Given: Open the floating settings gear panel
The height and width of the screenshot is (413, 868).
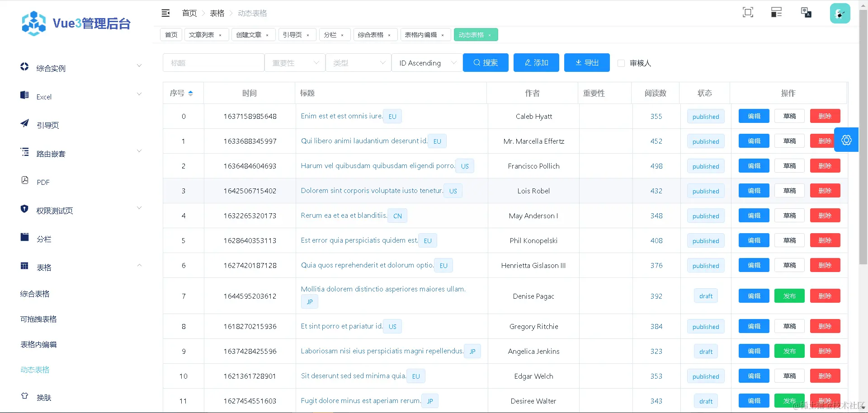Looking at the screenshot, I should point(846,140).
